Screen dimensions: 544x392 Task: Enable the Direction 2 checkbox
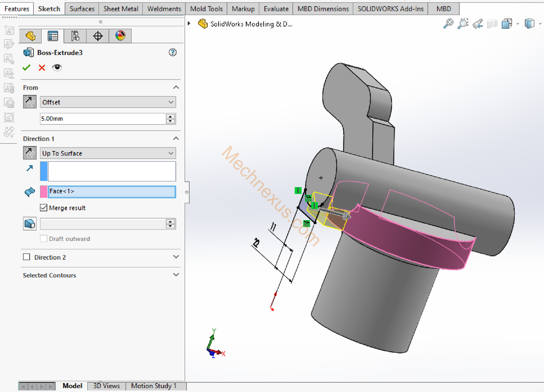(26, 257)
